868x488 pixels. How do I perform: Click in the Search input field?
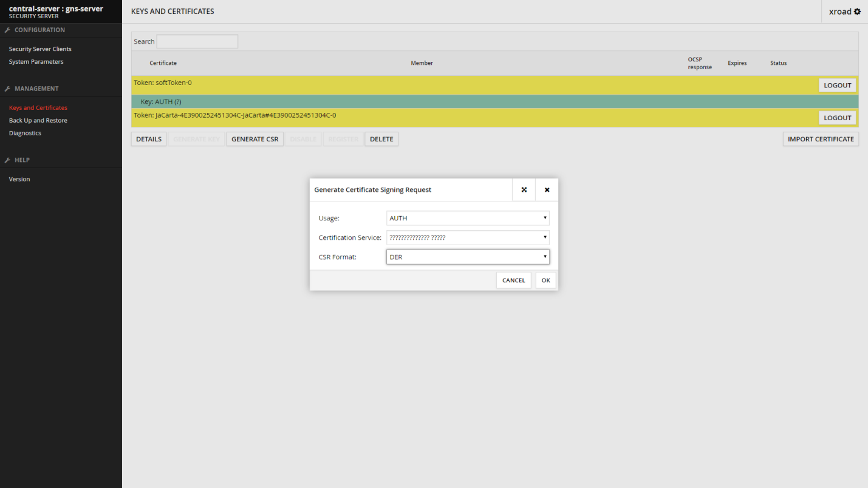[197, 41]
